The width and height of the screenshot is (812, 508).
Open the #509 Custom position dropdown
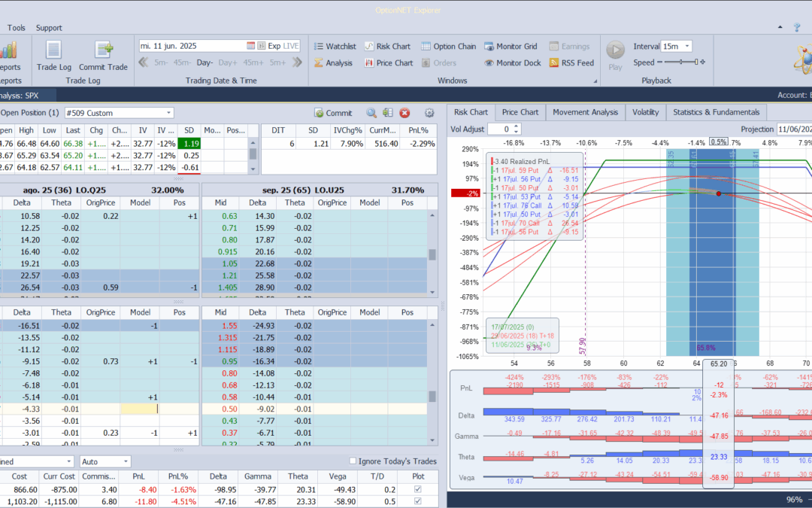click(169, 113)
